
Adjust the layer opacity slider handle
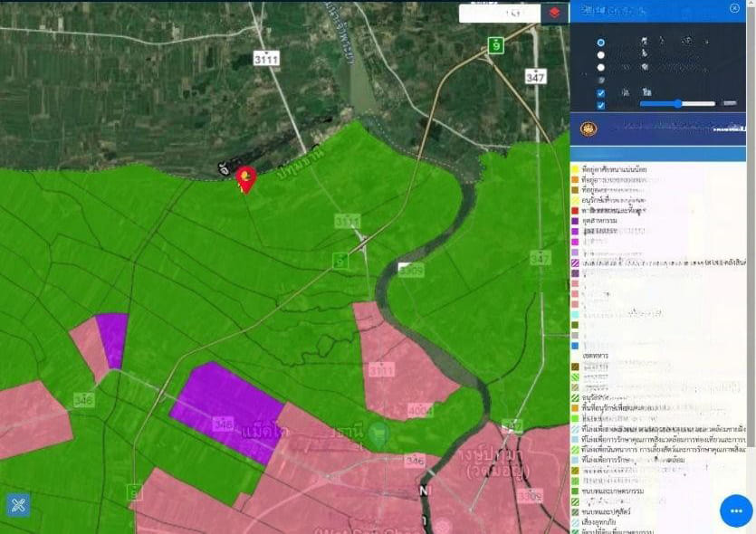pyautogui.click(x=677, y=104)
